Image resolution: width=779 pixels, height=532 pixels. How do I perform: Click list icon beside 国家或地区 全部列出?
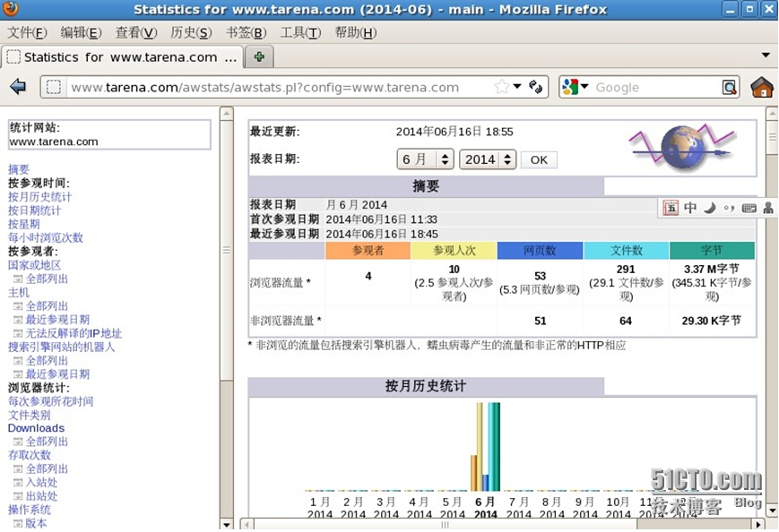coord(18,279)
